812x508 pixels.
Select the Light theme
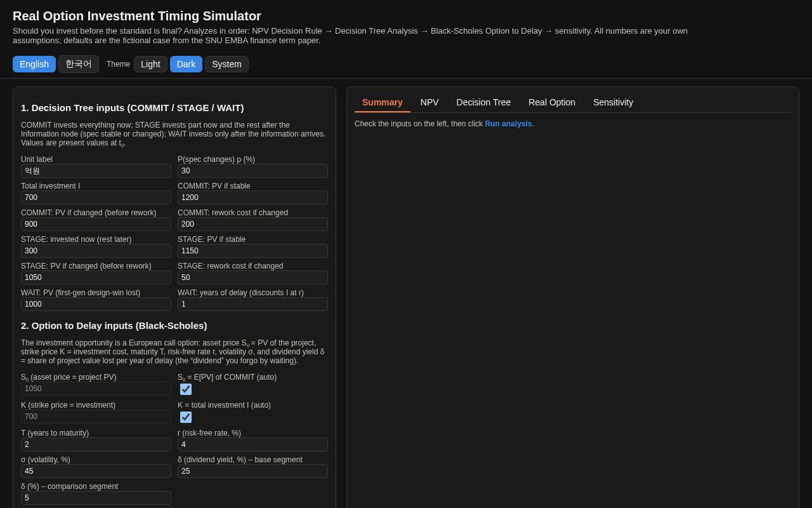150,64
